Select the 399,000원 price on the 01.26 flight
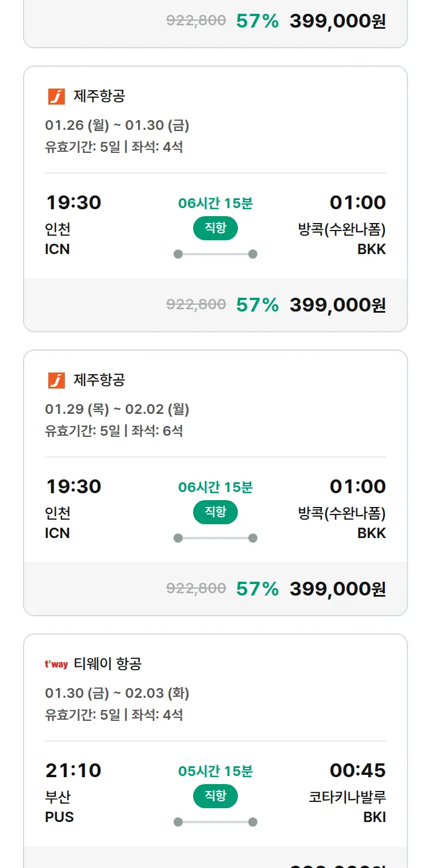Screen dimensions: 431x868 pos(337,305)
